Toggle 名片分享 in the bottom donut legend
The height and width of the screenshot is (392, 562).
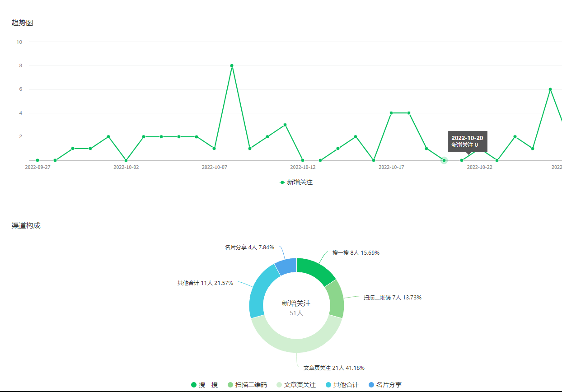click(x=385, y=385)
